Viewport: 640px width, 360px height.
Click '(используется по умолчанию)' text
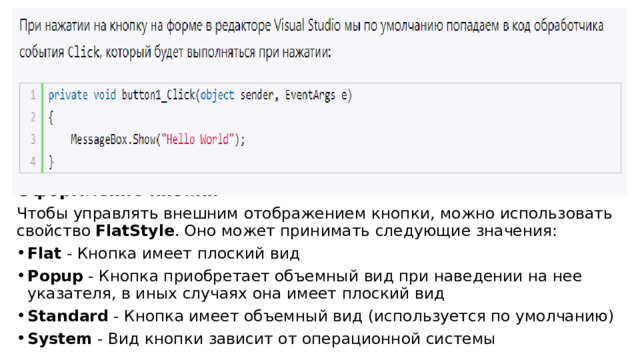pos(491,316)
